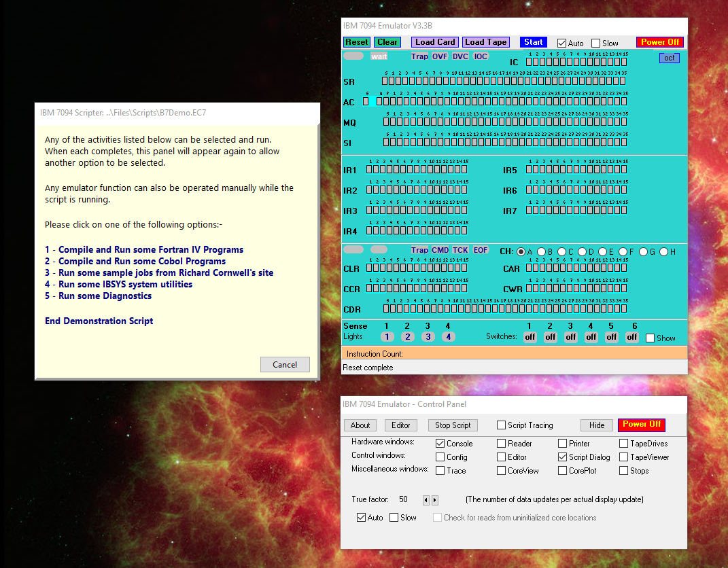The height and width of the screenshot is (568, 728).
Task: Click the EOF channel indicator
Action: tap(481, 250)
